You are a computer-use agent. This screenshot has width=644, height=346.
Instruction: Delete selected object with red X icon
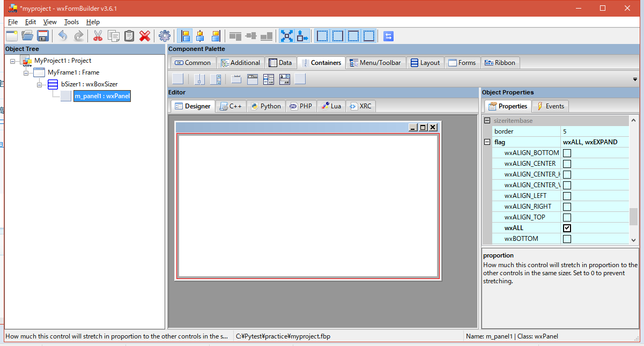tap(144, 36)
